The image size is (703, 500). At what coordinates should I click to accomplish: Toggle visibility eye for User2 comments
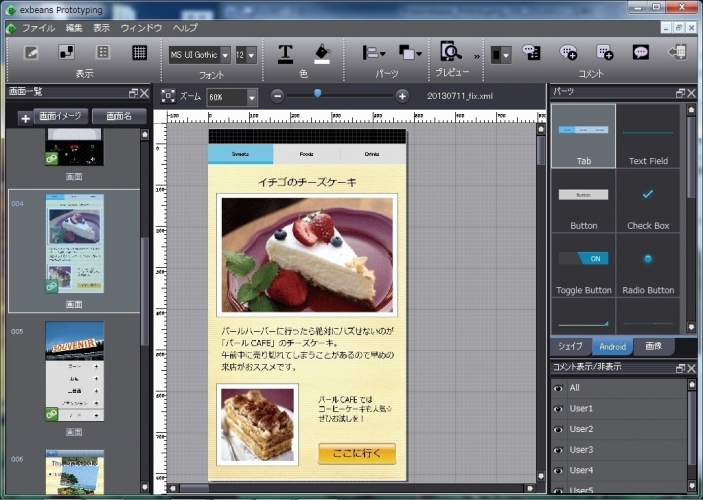[558, 430]
